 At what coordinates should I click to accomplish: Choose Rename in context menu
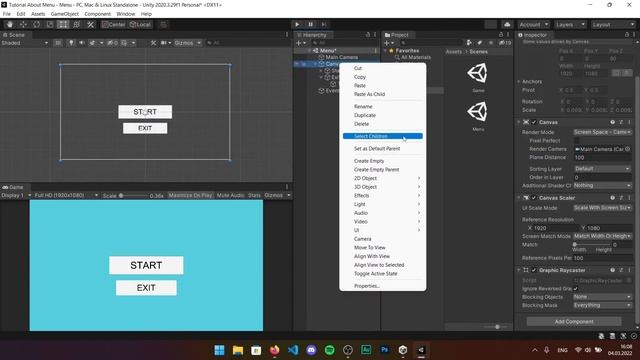click(363, 107)
